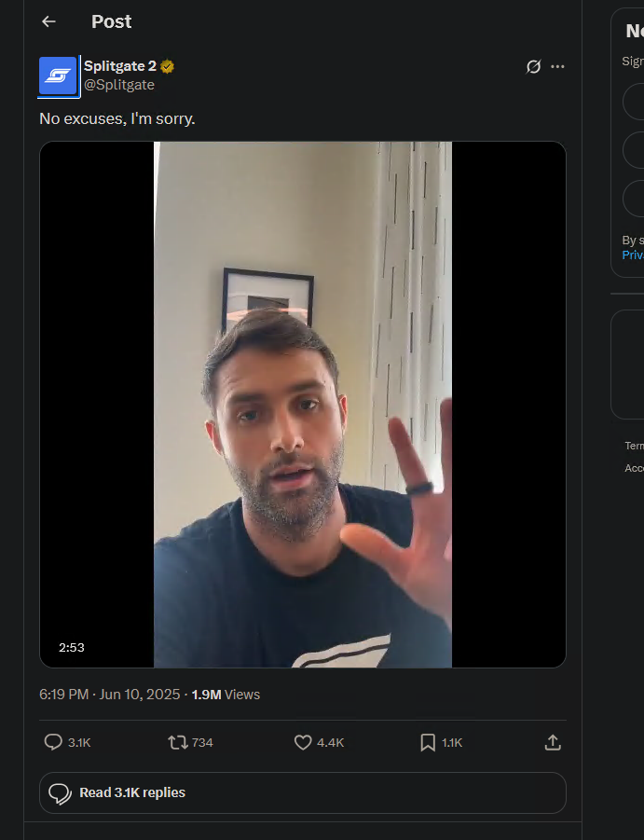Click the reply speech bubble icon
This screenshot has width=644, height=840.
[x=53, y=742]
